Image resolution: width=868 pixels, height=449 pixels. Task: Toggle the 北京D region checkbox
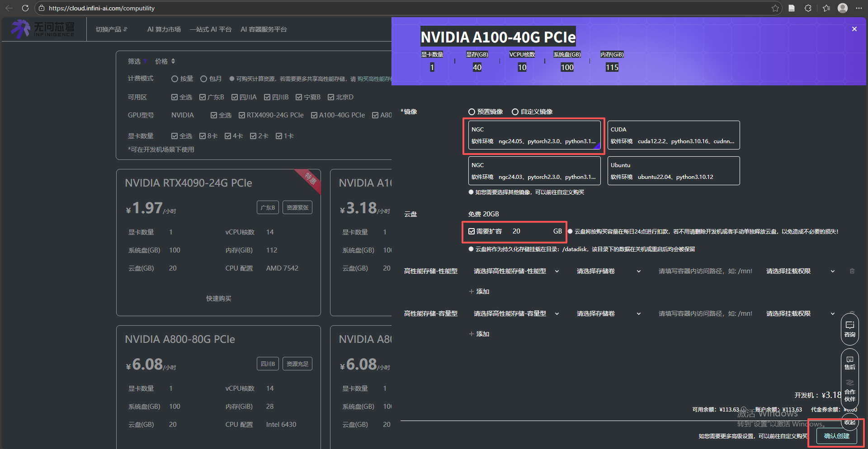tap(331, 97)
